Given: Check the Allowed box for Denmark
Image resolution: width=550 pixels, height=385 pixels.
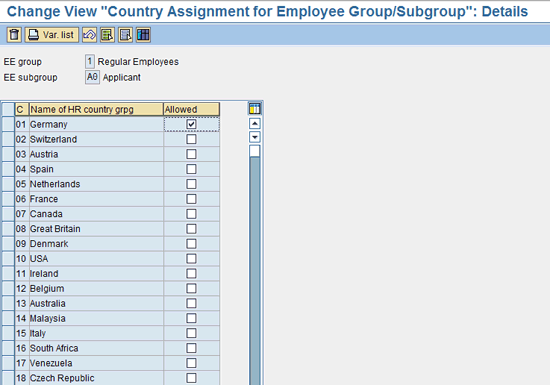Looking at the screenshot, I should [x=191, y=244].
